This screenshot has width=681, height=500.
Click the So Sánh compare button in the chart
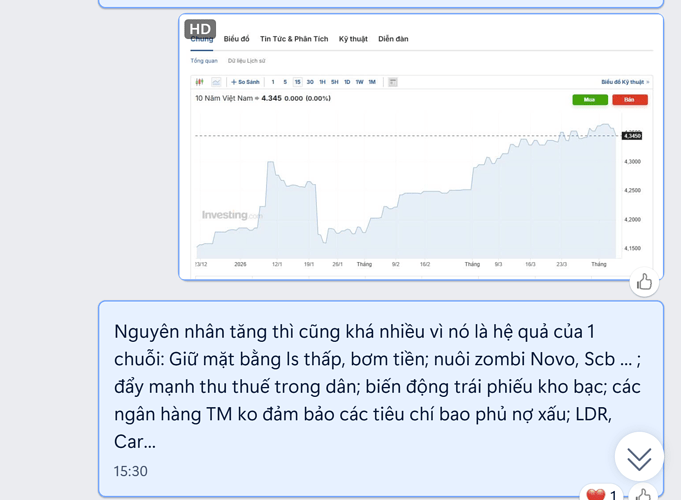(x=245, y=82)
